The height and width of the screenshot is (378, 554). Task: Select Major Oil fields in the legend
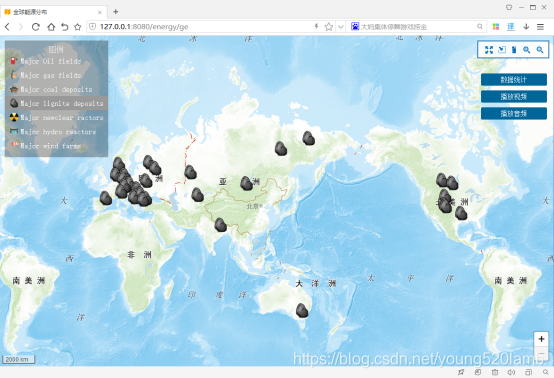pos(57,61)
